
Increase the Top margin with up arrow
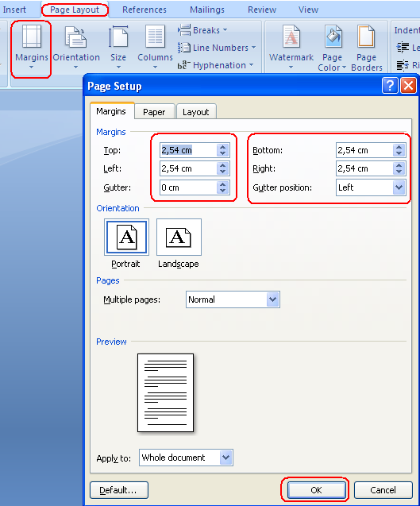click(x=222, y=147)
